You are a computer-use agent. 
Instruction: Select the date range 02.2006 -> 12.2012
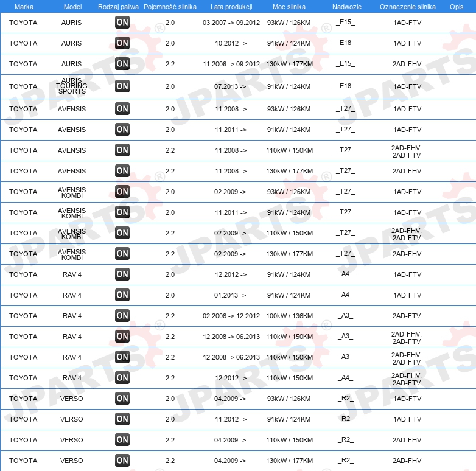click(231, 316)
